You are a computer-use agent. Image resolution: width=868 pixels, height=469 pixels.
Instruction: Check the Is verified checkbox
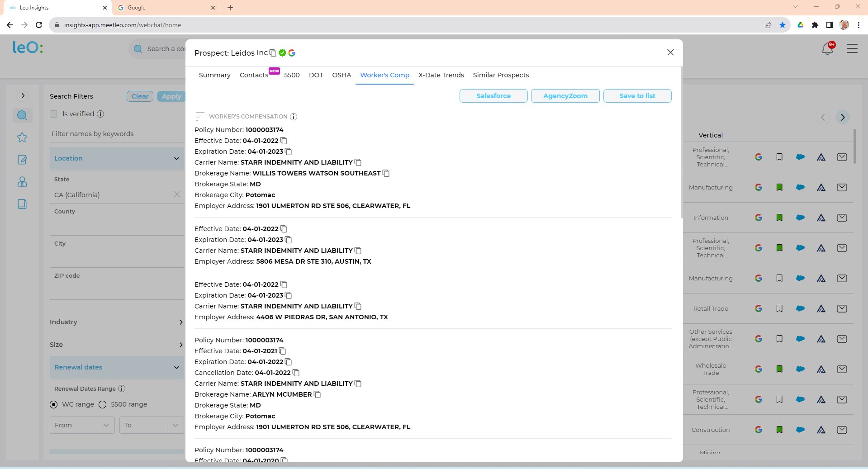[x=53, y=114]
